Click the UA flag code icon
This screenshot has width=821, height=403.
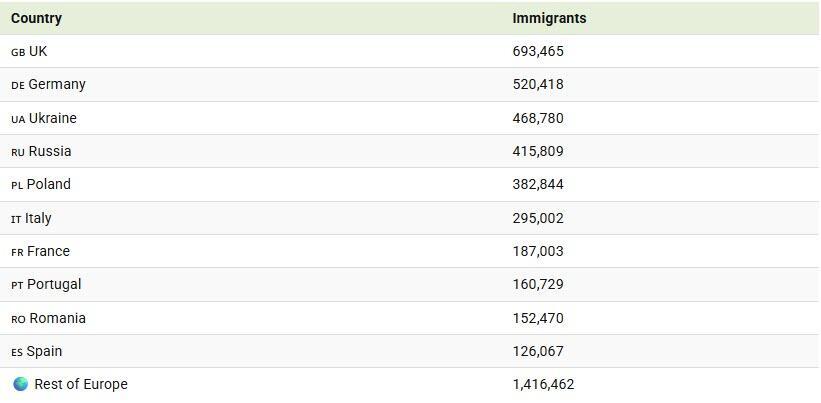pos(18,119)
